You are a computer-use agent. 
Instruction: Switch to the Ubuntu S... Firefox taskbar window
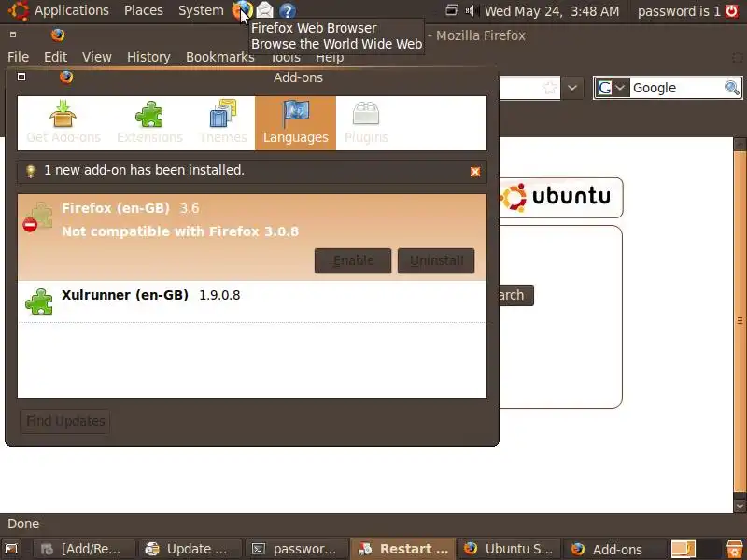point(509,549)
